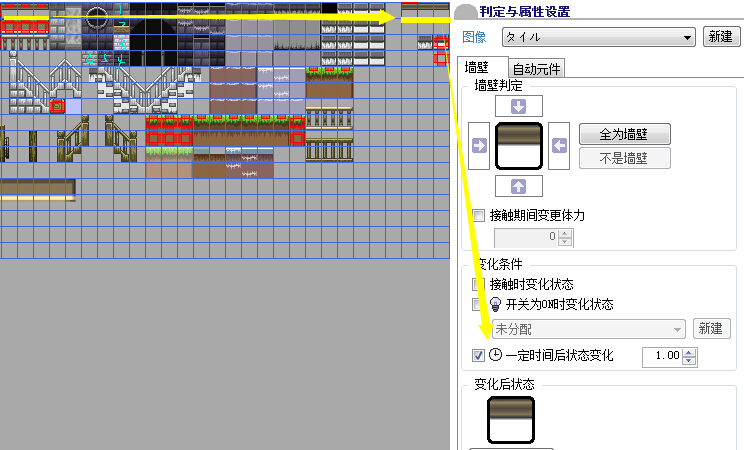Switch to the 墙壁 tab

[x=483, y=67]
